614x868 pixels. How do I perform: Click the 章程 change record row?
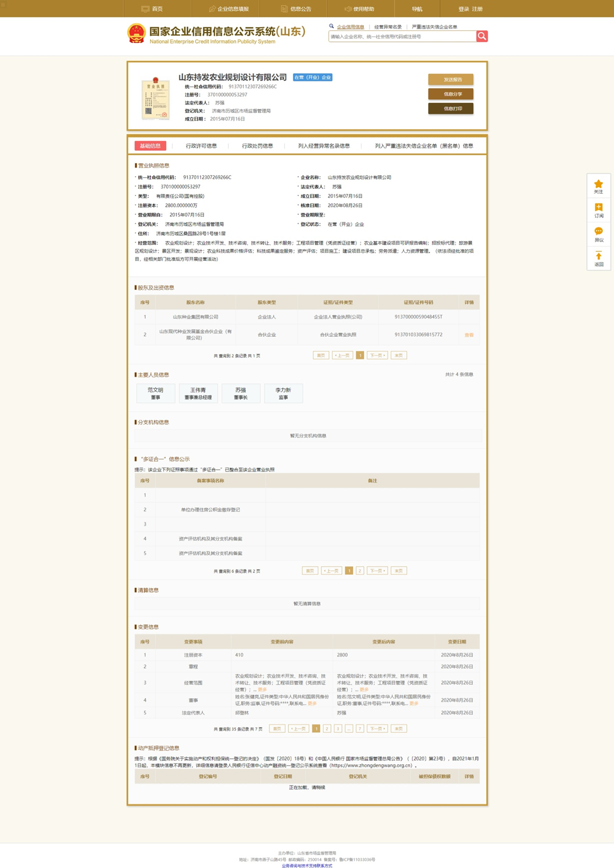[x=307, y=666]
